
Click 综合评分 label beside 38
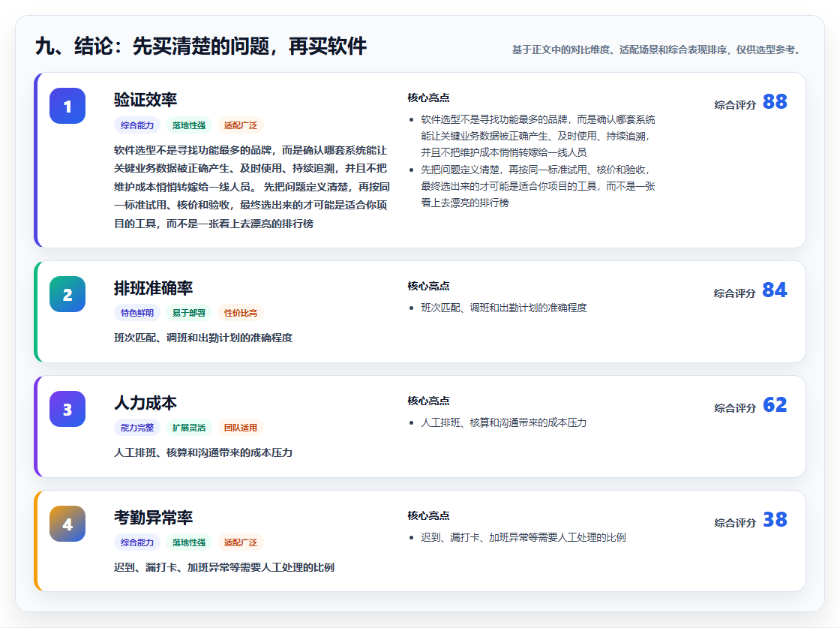(735, 523)
